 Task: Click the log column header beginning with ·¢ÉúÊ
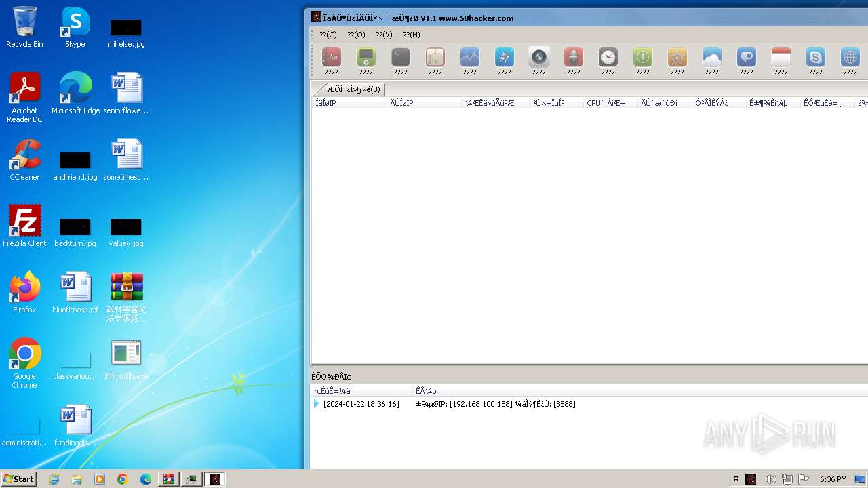point(361,391)
